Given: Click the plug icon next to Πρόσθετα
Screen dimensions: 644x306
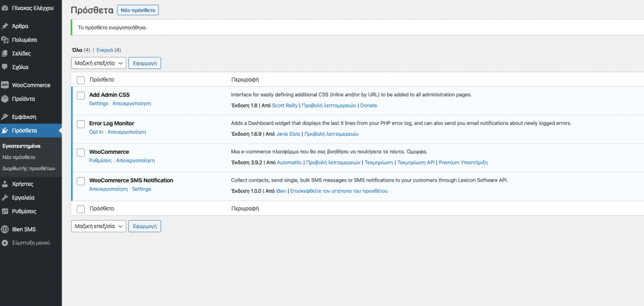Looking at the screenshot, I should [x=4, y=131].
